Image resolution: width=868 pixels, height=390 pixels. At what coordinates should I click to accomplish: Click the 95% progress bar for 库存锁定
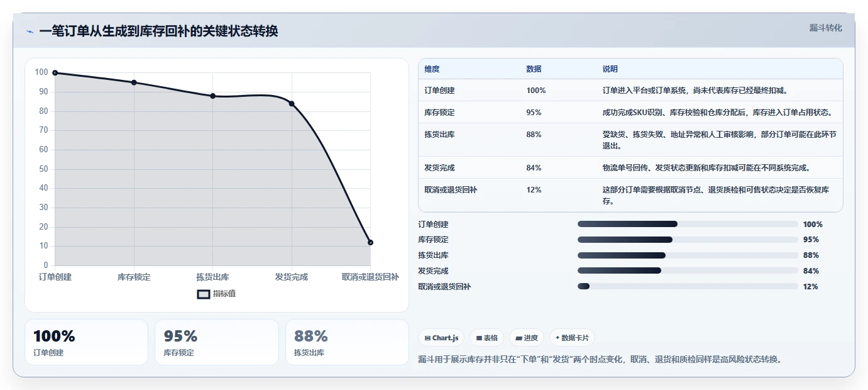tap(688, 240)
